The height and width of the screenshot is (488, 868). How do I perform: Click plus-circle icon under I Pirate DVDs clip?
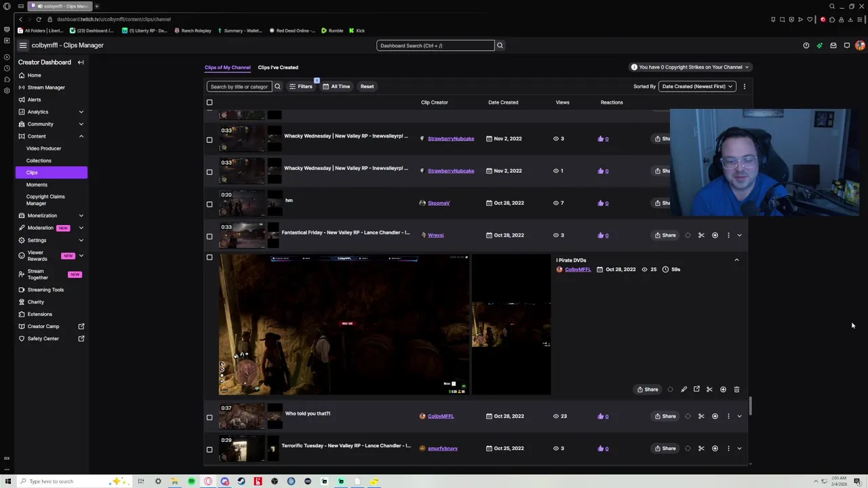click(x=723, y=390)
